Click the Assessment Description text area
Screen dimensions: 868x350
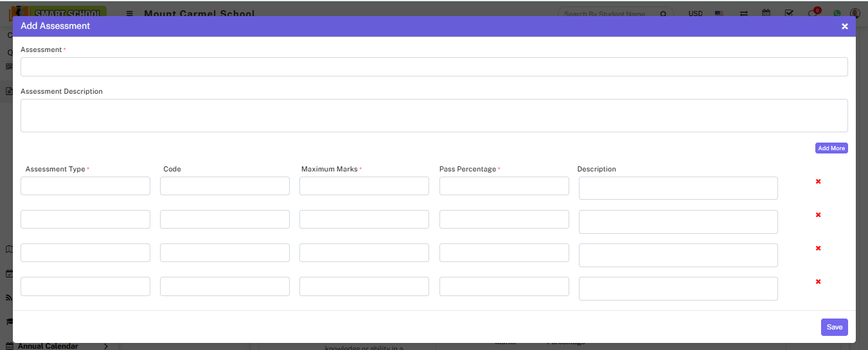coord(434,116)
